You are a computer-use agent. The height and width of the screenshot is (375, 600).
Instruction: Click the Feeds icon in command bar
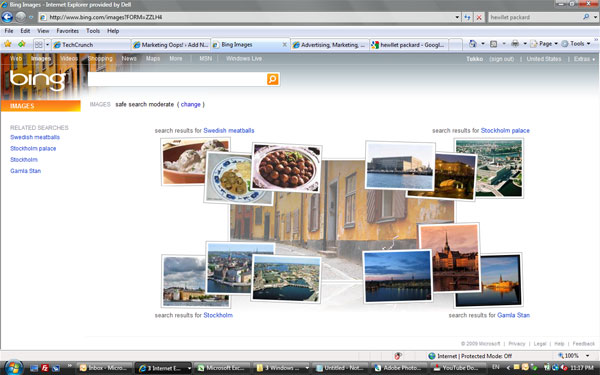[494, 44]
